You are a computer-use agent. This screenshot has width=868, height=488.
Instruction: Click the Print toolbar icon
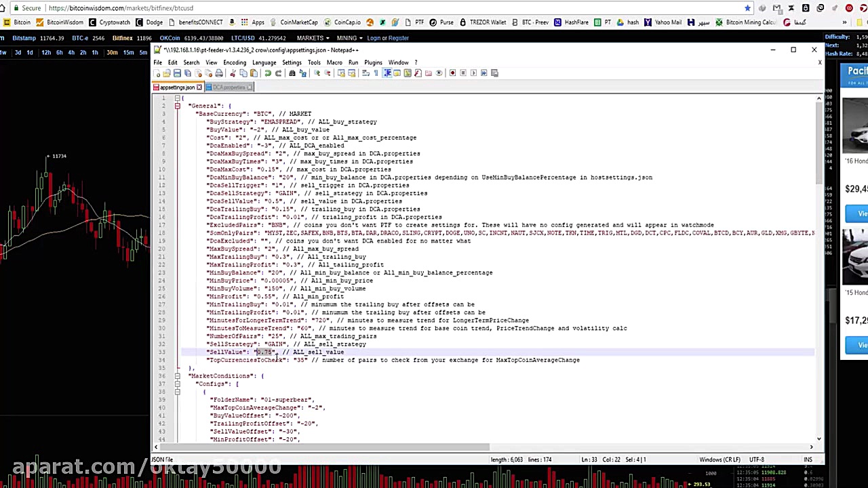(219, 73)
